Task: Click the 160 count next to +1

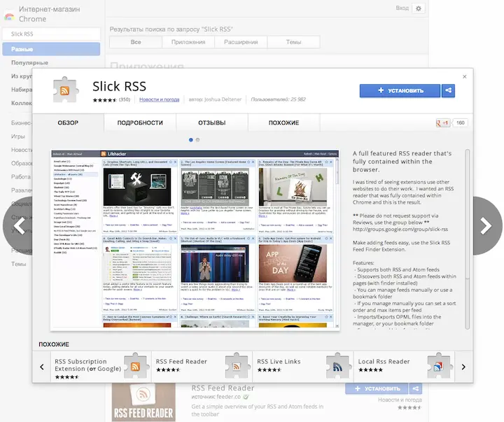Action: point(461,122)
